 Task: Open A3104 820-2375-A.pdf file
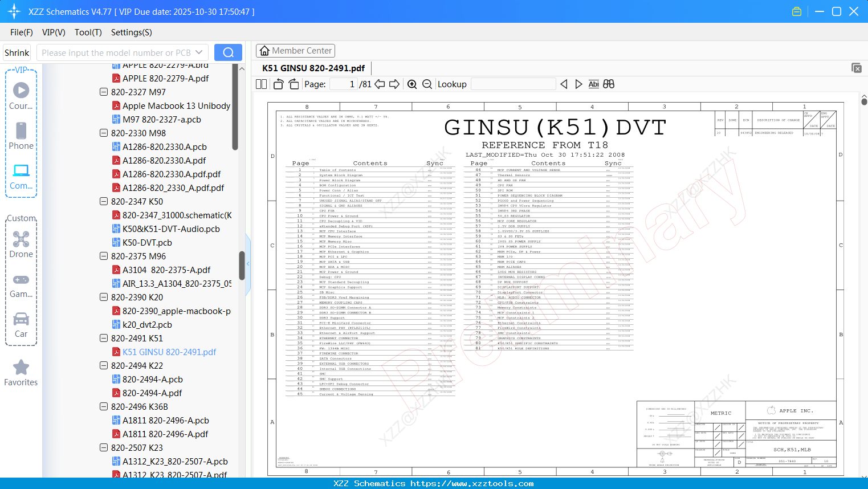coord(166,270)
